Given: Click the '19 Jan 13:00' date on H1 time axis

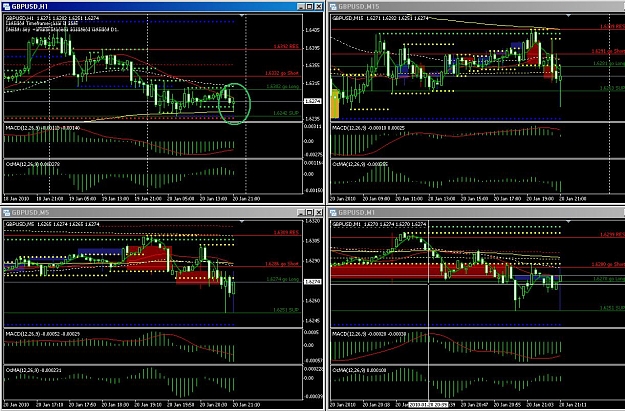Looking at the screenshot, I should point(115,199).
